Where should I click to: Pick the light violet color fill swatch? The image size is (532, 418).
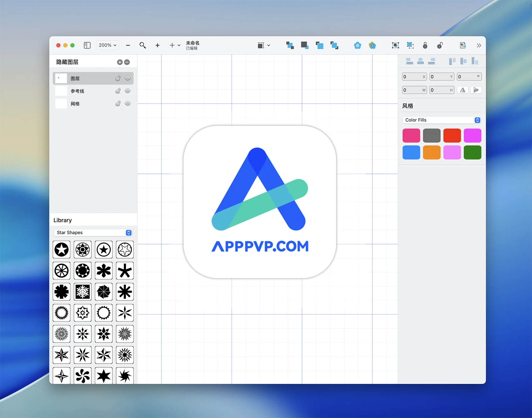coord(452,153)
